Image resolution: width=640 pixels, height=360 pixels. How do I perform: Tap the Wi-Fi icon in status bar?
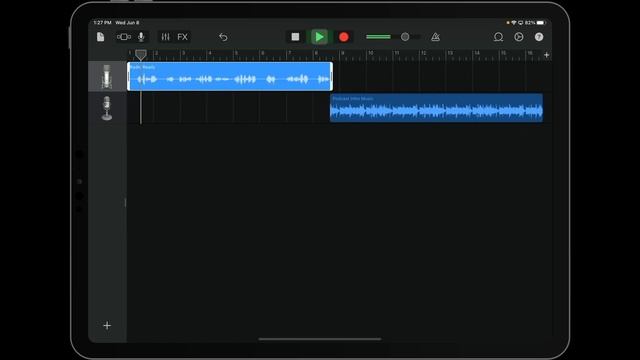click(514, 23)
